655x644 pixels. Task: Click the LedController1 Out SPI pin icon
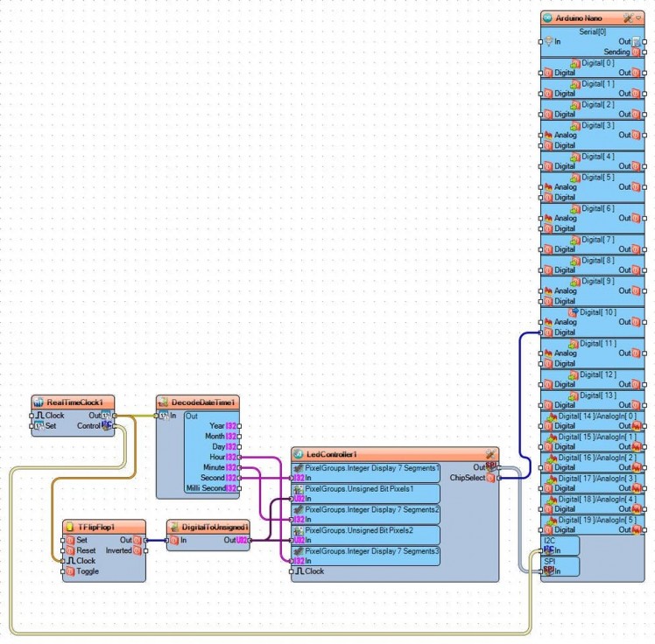(x=491, y=467)
